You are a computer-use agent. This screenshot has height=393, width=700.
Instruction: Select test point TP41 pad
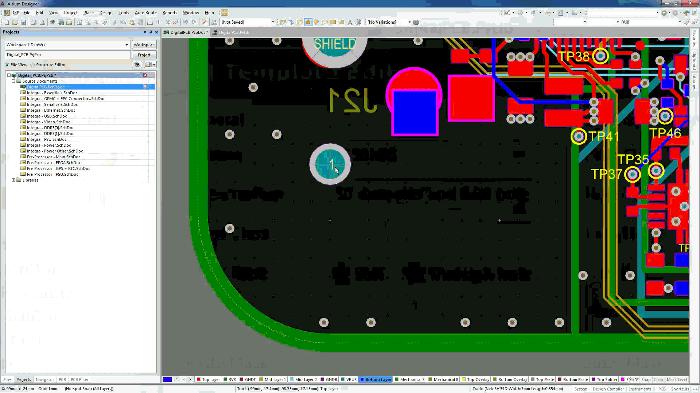click(579, 136)
